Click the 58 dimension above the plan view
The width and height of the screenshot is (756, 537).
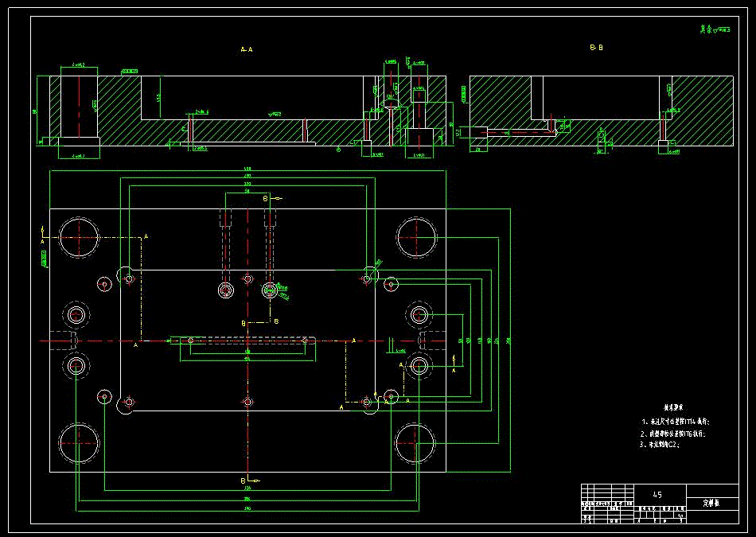pyautogui.click(x=247, y=191)
